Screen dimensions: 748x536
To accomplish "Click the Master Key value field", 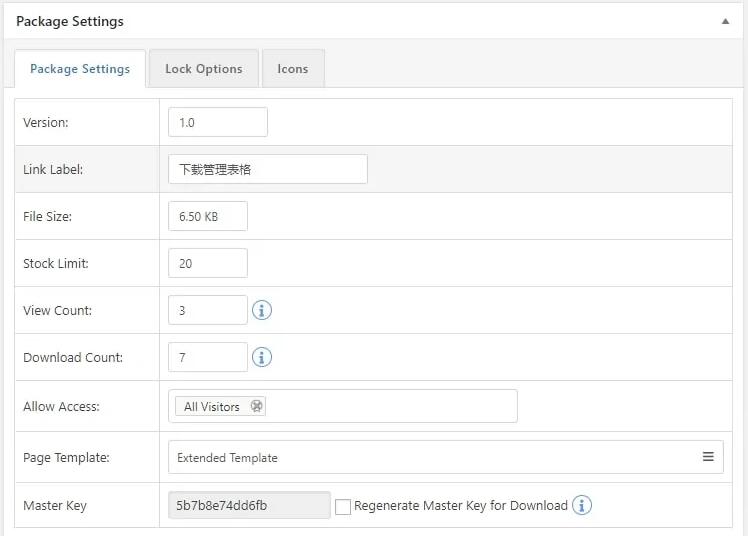I will click(x=249, y=505).
